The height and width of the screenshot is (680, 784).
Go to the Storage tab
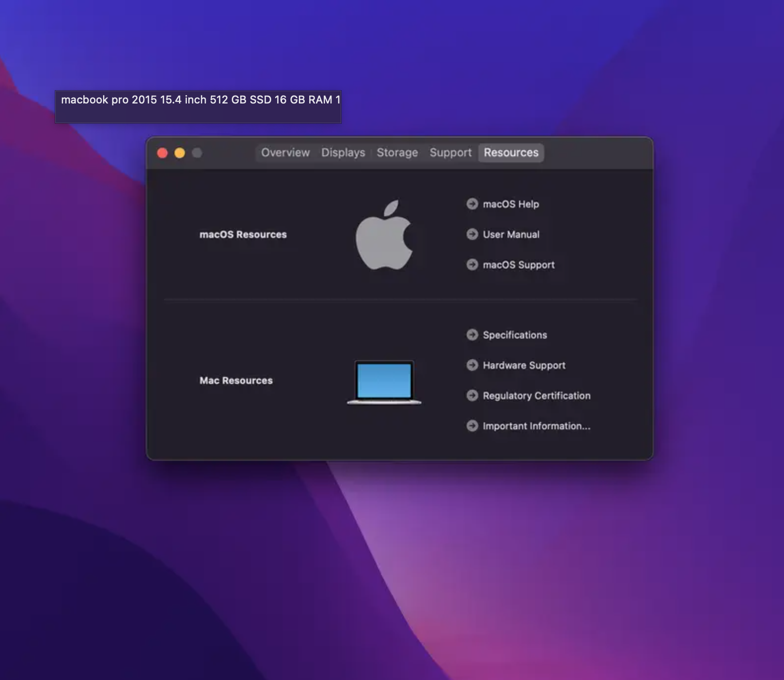397,153
